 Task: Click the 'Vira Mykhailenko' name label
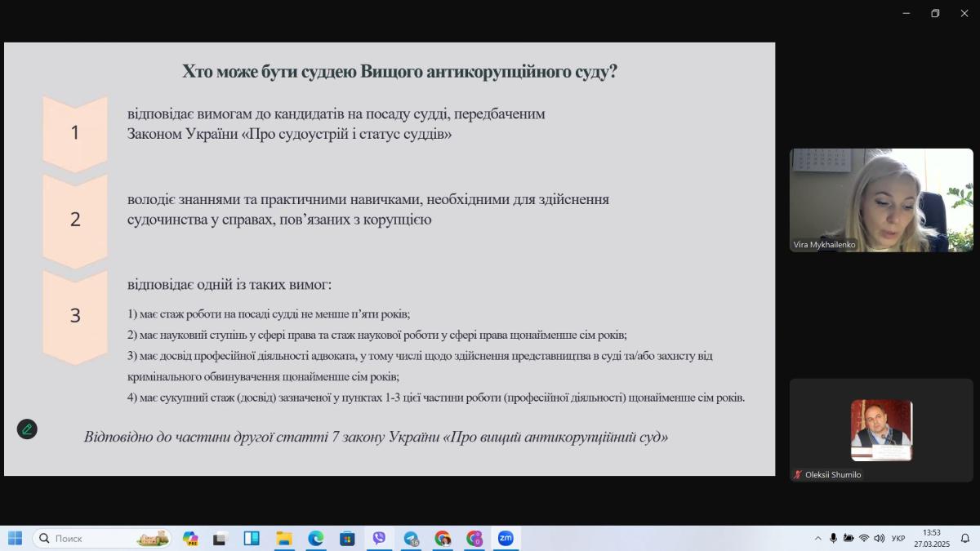coord(823,244)
